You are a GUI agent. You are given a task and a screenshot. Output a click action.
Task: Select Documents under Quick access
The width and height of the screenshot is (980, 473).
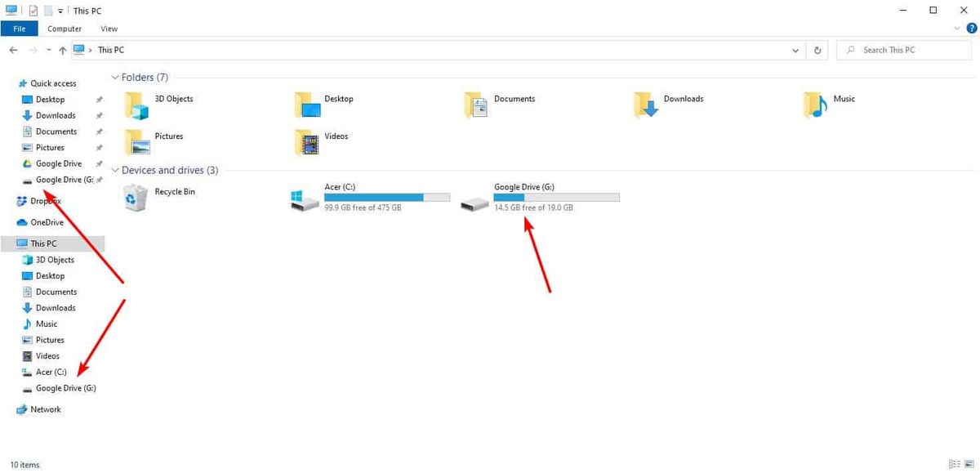[x=56, y=132]
